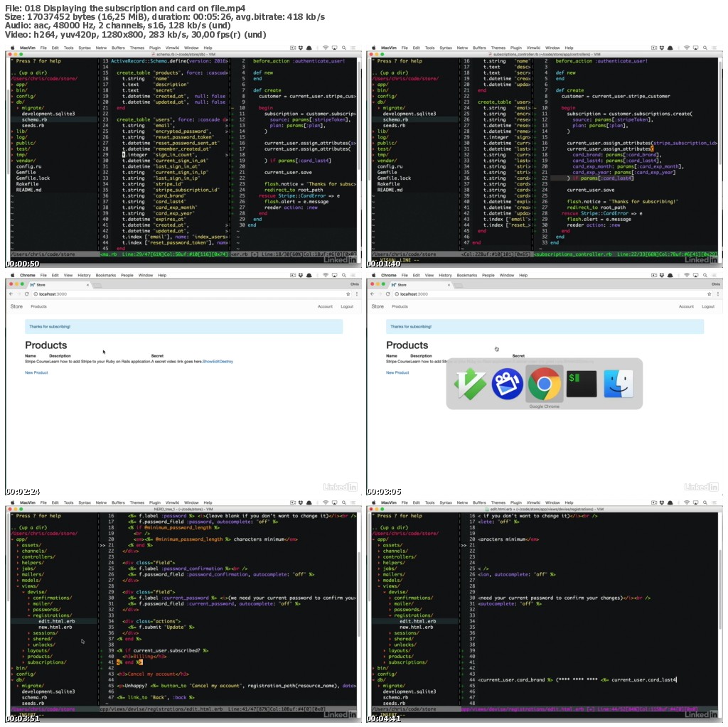728x727 pixels.
Task: Click the bookmark star in the 00:02:24 frame
Action: click(x=348, y=294)
